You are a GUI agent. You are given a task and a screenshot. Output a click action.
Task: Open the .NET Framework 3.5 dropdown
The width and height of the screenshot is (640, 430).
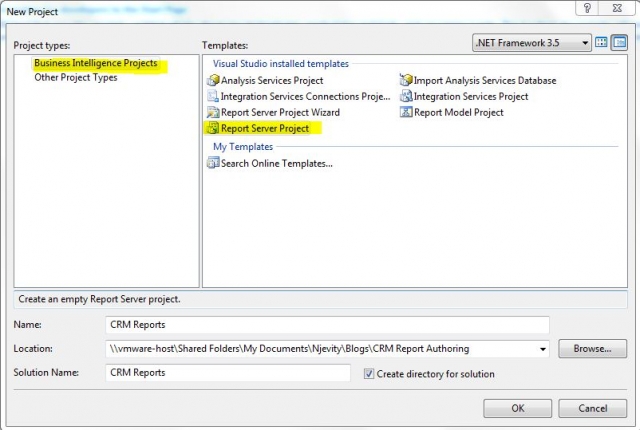tap(532, 43)
